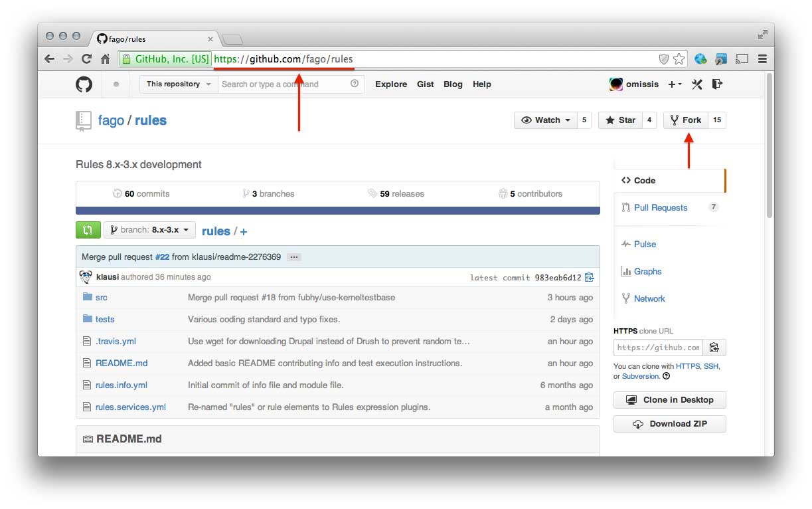812x509 pixels.
Task: Open pull request #22 link
Action: point(162,257)
